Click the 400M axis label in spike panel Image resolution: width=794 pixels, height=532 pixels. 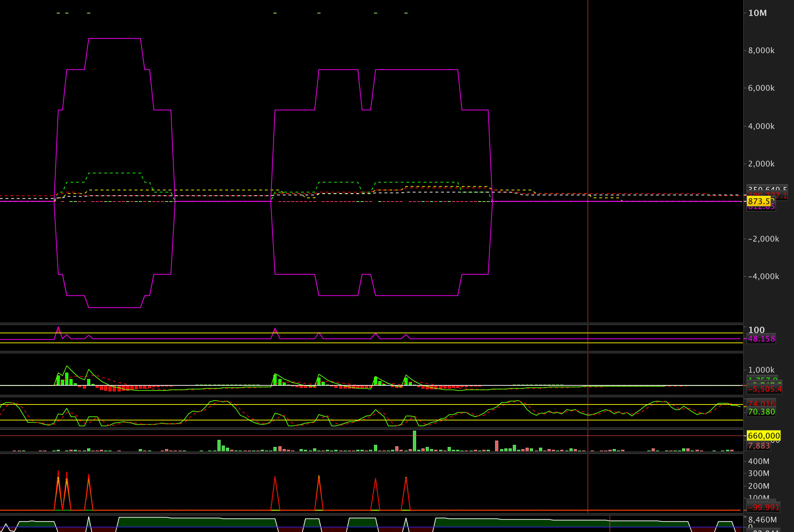coord(758,461)
